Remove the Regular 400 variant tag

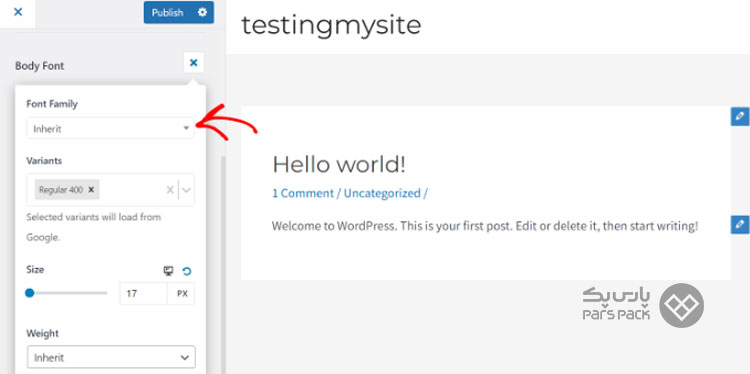tap(91, 190)
